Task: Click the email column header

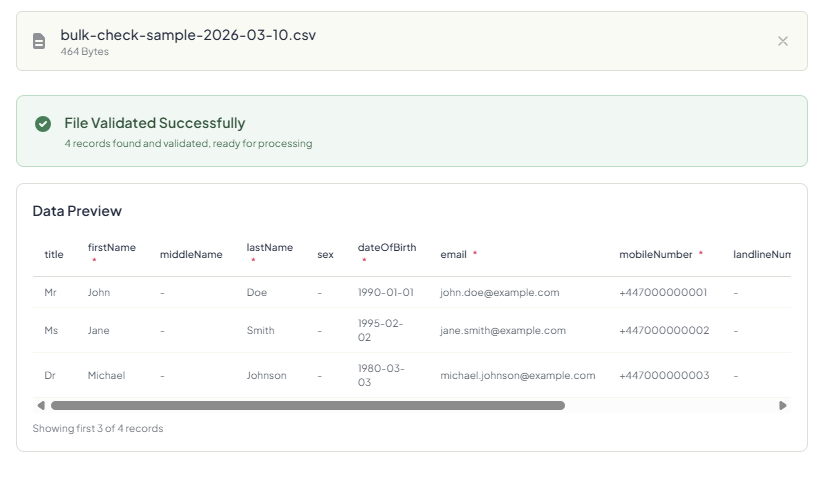Action: click(454, 255)
